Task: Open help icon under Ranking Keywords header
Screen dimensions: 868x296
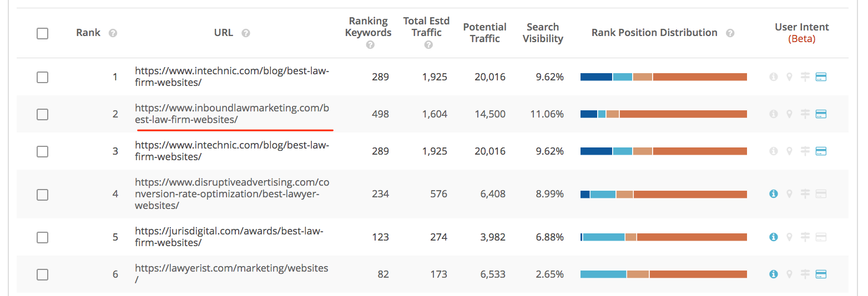Action: coord(370,45)
